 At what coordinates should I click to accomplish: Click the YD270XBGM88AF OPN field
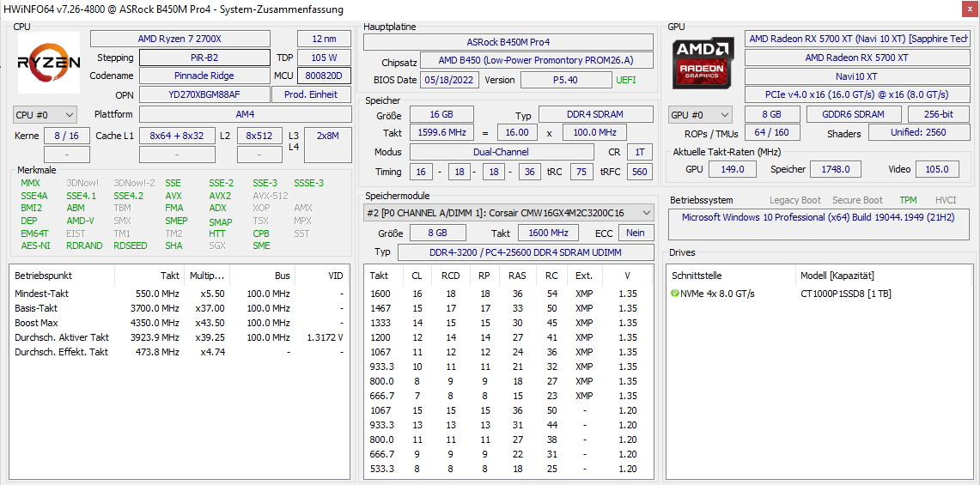click(x=204, y=94)
